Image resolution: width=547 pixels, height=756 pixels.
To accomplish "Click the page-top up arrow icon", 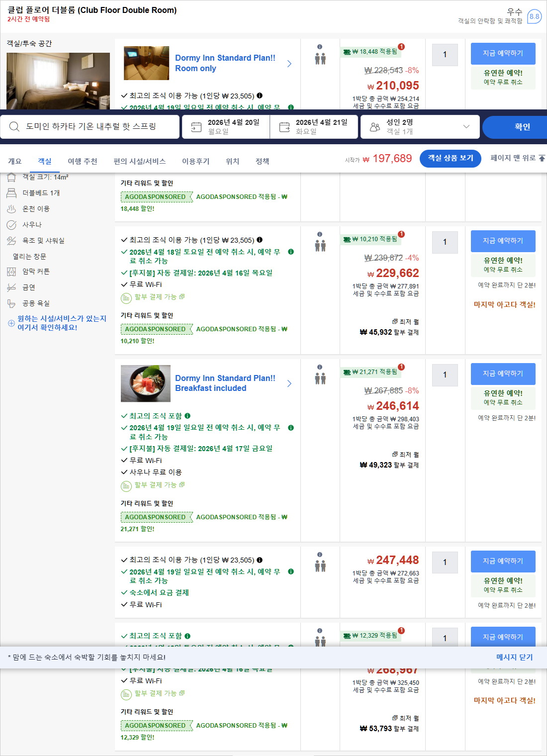I will tap(542, 158).
